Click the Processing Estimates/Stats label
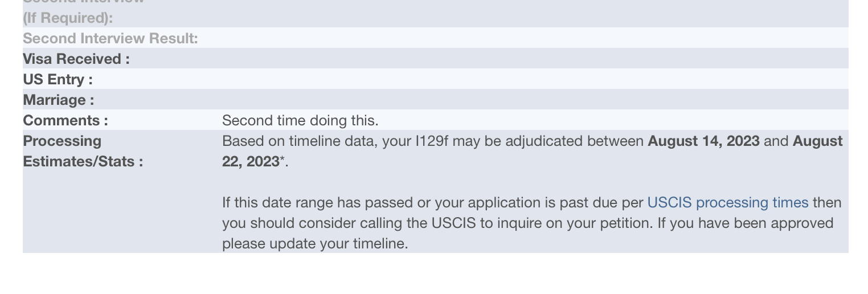Image resolution: width=868 pixels, height=294 pixels. (x=82, y=151)
